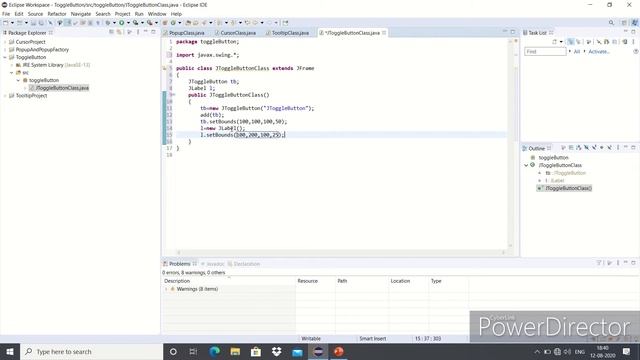Viewport: 640px width, 360px height.
Task: Toggle Focus on Workweek in Task List
Action: click(x=589, y=42)
